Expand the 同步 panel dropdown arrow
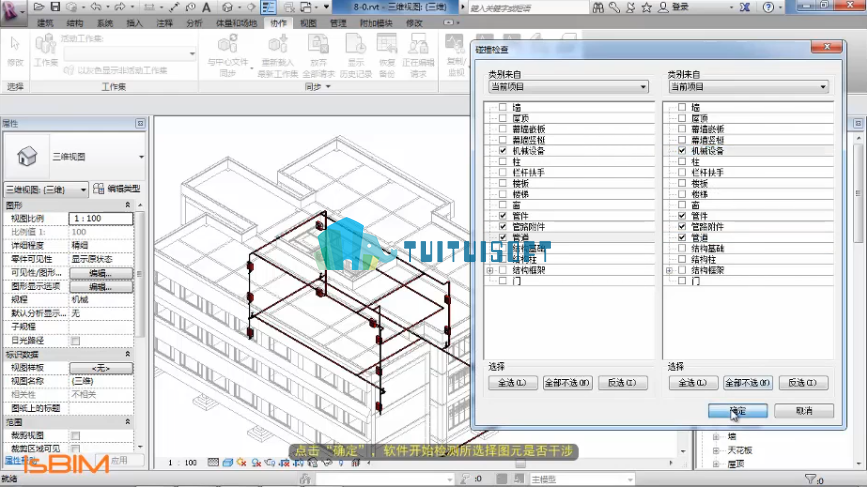The height and width of the screenshot is (487, 867). 328,87
